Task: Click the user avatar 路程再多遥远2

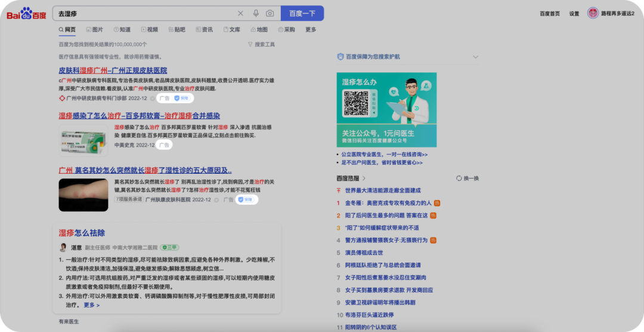Action: point(593,13)
